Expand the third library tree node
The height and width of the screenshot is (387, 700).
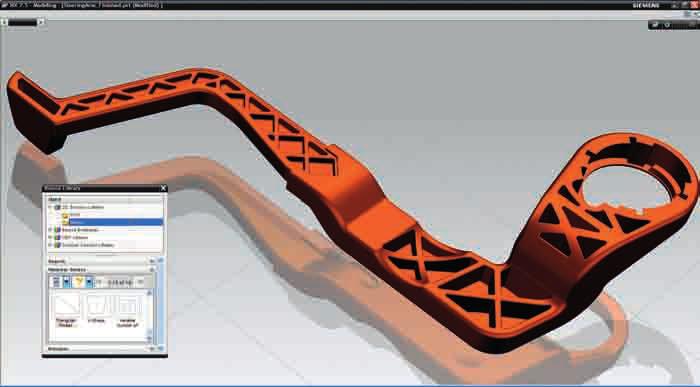coord(50,237)
